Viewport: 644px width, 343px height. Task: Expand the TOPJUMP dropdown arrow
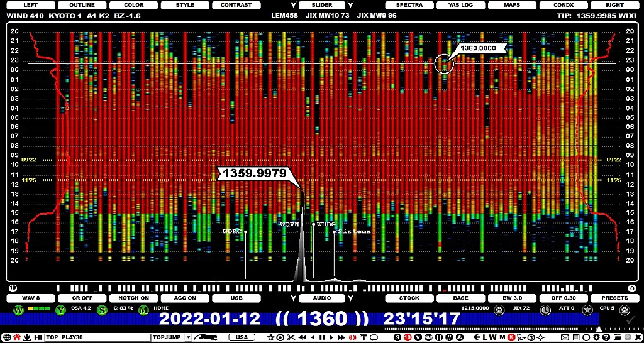point(189,337)
